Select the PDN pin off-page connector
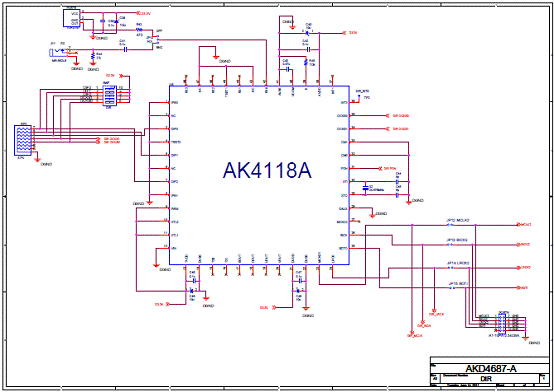 pyautogui.click(x=381, y=168)
